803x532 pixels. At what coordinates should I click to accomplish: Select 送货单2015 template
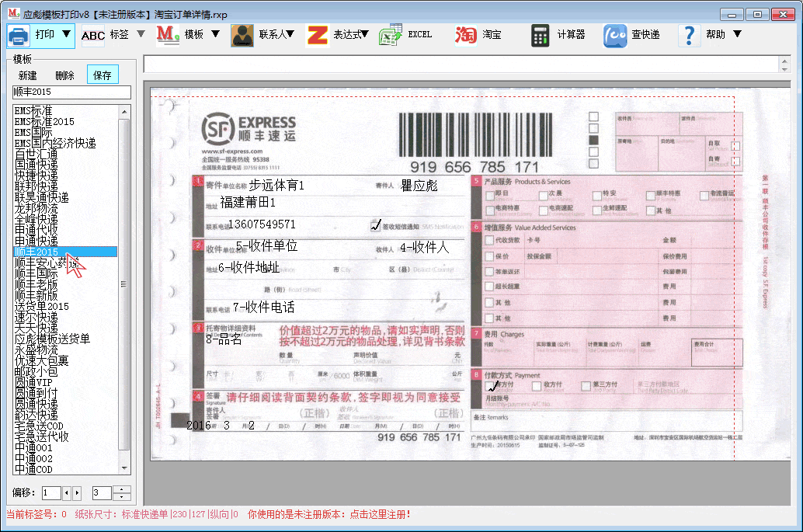[41, 306]
